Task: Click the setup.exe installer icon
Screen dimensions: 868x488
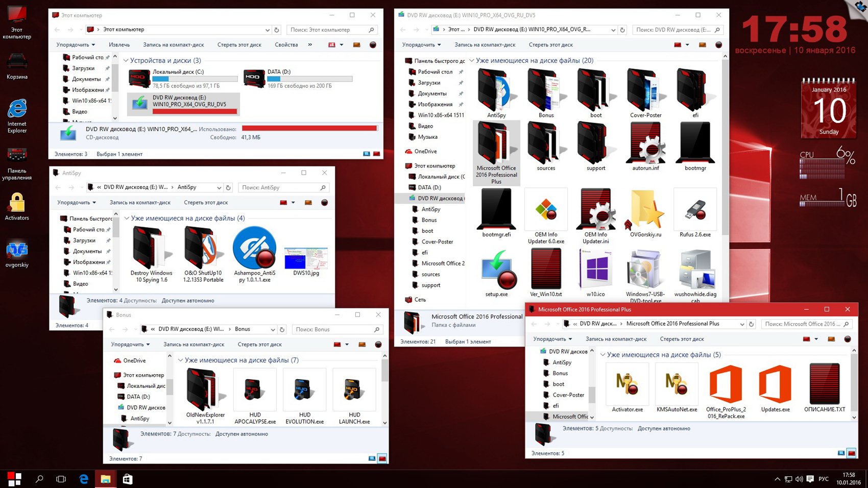Action: (x=496, y=271)
